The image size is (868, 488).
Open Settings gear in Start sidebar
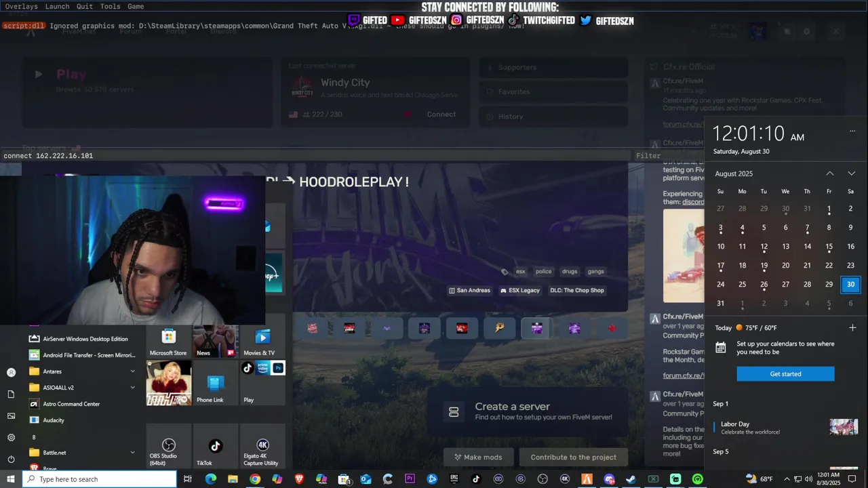11,437
